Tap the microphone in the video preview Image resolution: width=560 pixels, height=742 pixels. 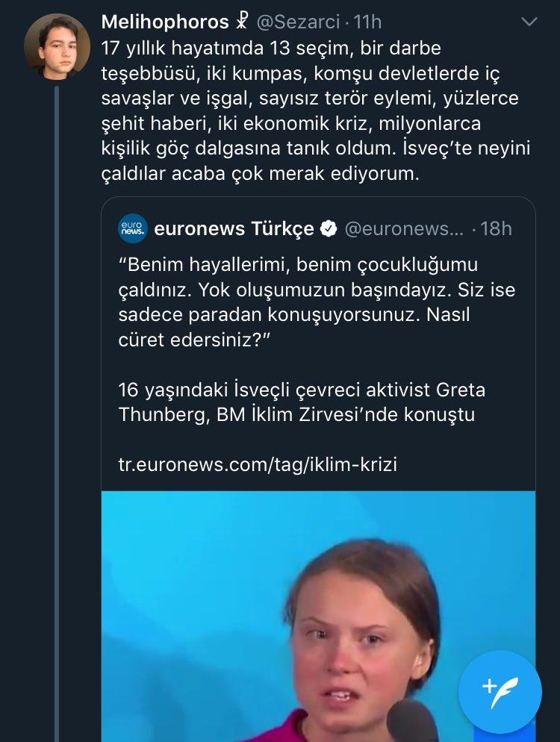412,722
